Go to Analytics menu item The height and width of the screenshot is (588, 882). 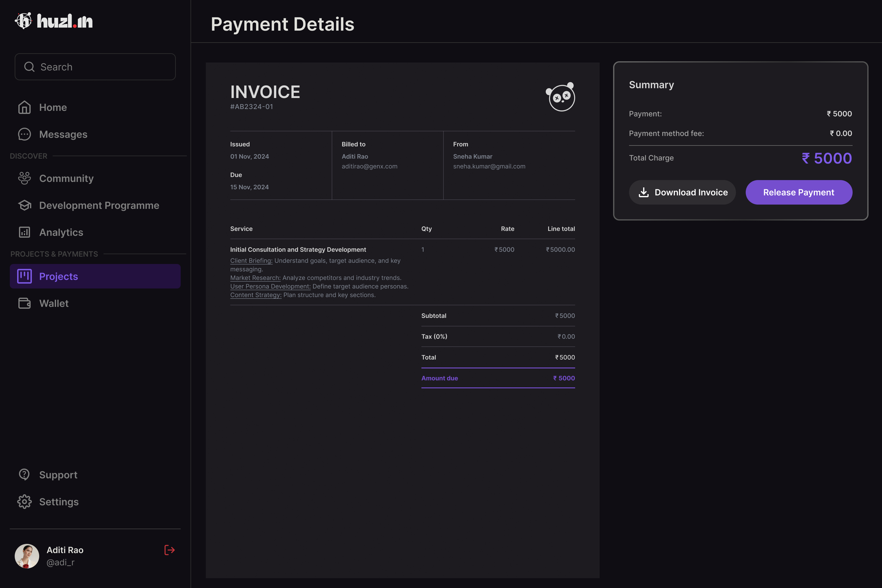(x=61, y=232)
